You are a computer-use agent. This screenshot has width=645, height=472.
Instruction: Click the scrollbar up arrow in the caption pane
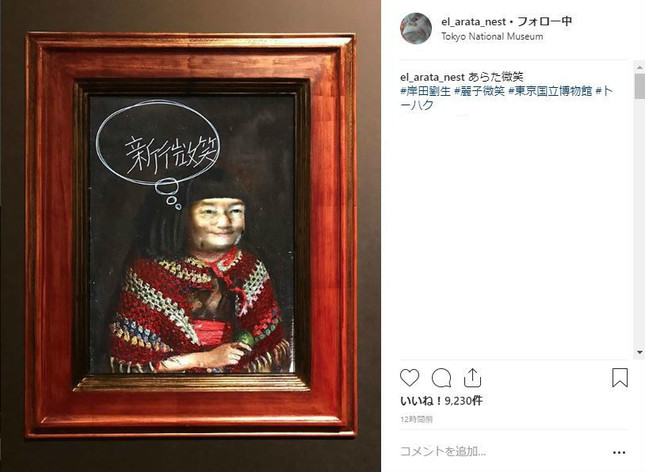640,66
